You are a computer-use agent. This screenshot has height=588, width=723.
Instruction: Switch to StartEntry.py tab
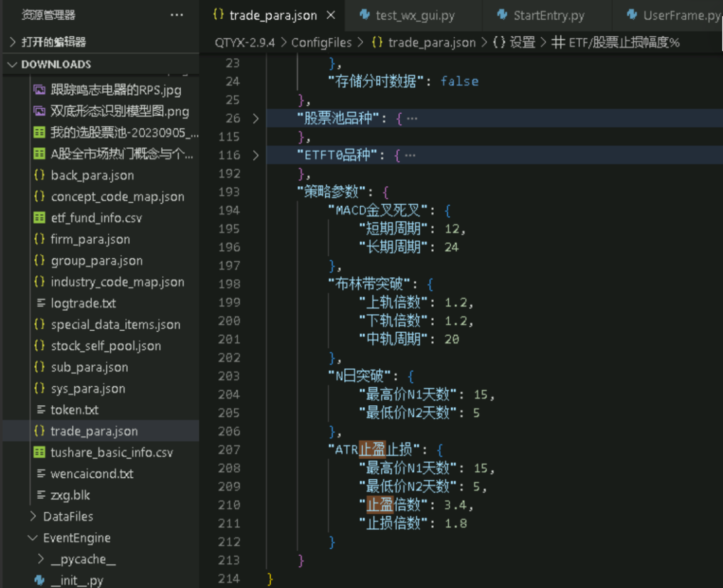tap(549, 15)
